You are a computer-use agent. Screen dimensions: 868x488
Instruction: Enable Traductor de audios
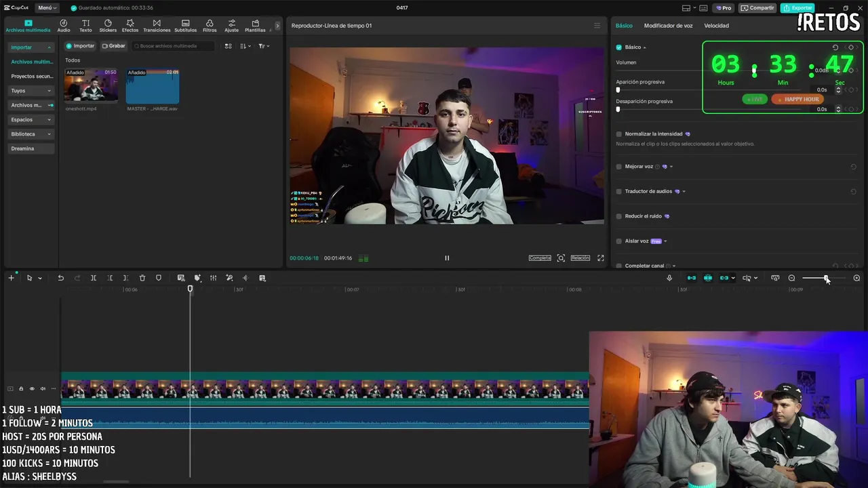(619, 192)
